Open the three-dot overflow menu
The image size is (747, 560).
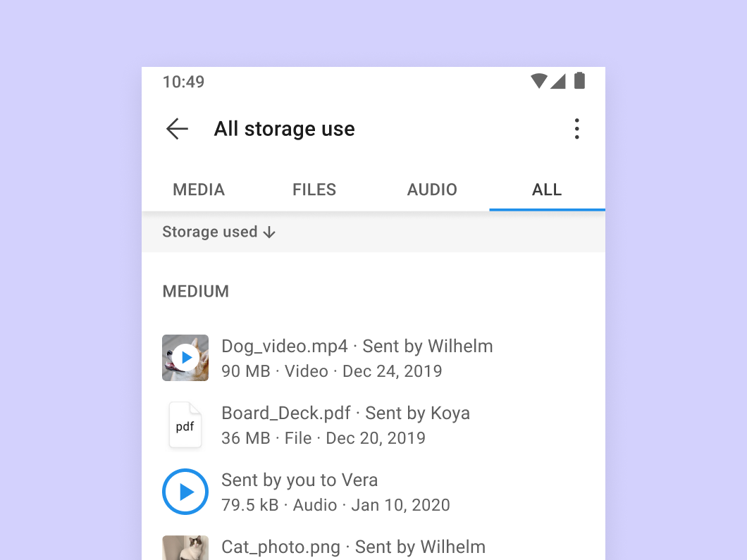pyautogui.click(x=577, y=129)
